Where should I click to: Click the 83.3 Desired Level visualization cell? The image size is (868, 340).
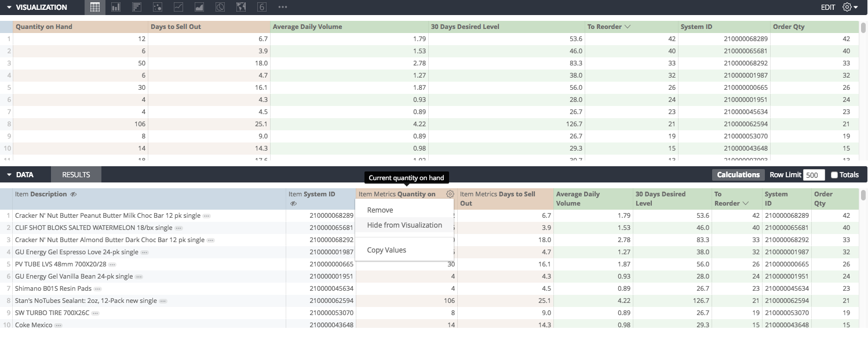pos(506,63)
